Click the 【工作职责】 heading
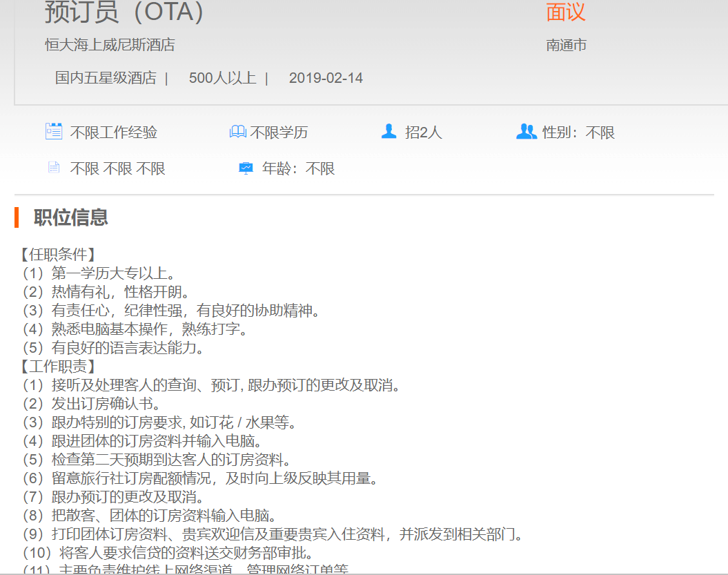 pyautogui.click(x=57, y=367)
